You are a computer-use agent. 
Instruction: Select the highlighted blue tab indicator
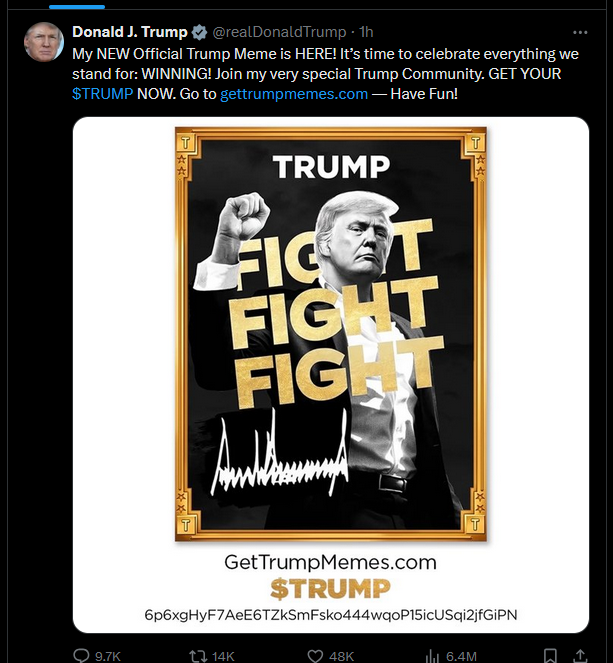coord(77,6)
